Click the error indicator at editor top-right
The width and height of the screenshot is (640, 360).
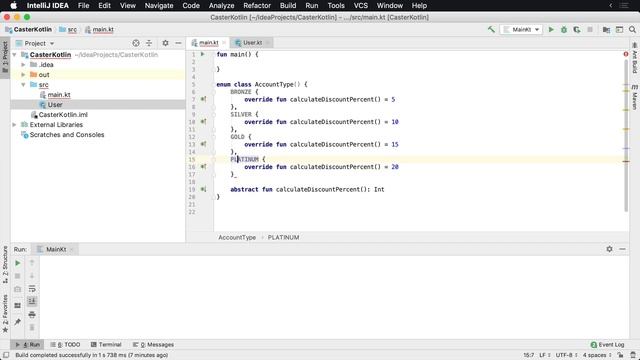click(626, 54)
